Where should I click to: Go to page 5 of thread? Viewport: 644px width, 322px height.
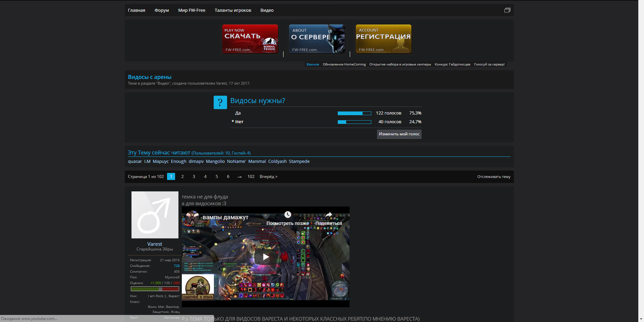pyautogui.click(x=217, y=177)
